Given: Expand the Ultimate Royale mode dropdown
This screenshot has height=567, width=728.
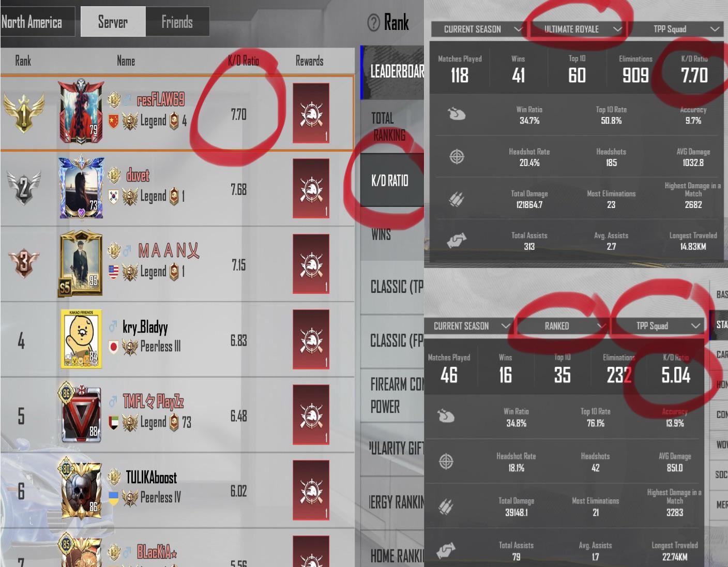Looking at the screenshot, I should [578, 29].
